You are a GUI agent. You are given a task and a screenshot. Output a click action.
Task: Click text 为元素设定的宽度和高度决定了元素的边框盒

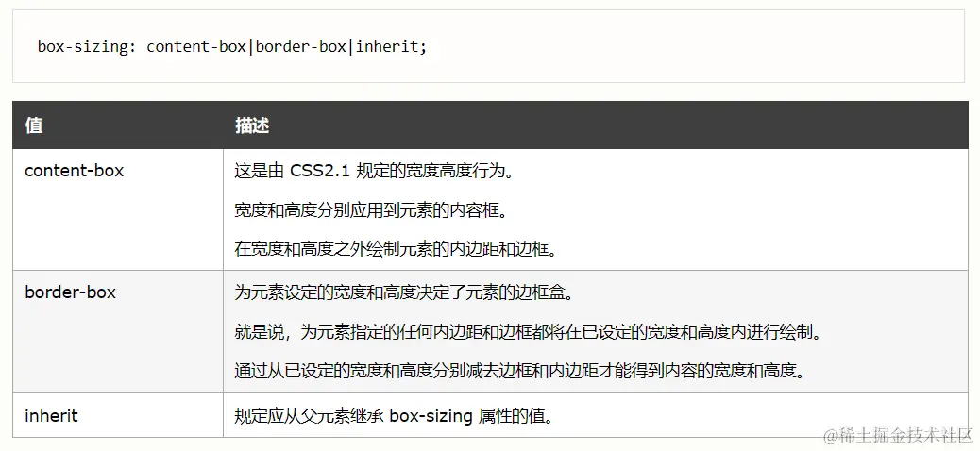click(x=404, y=292)
